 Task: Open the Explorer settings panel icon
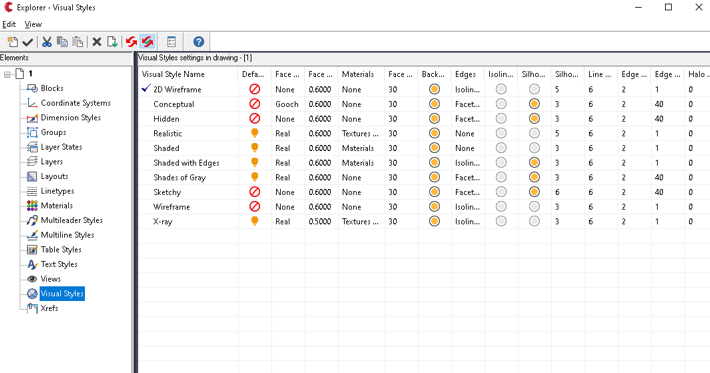click(x=171, y=42)
